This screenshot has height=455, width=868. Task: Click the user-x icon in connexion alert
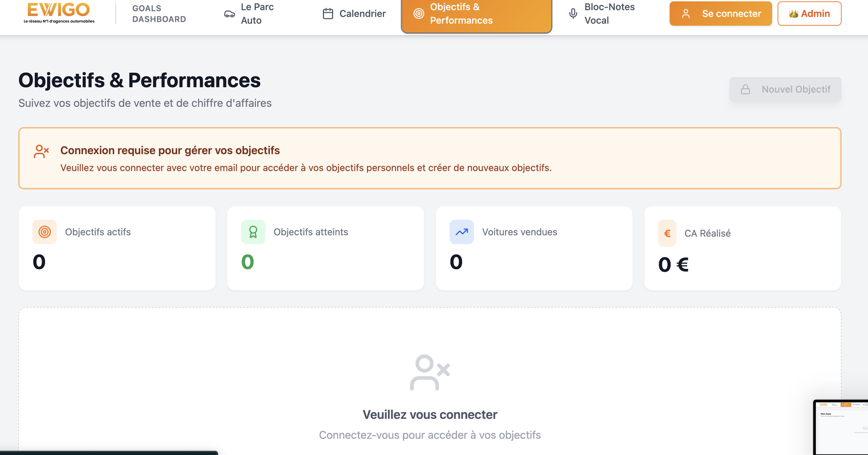[41, 151]
